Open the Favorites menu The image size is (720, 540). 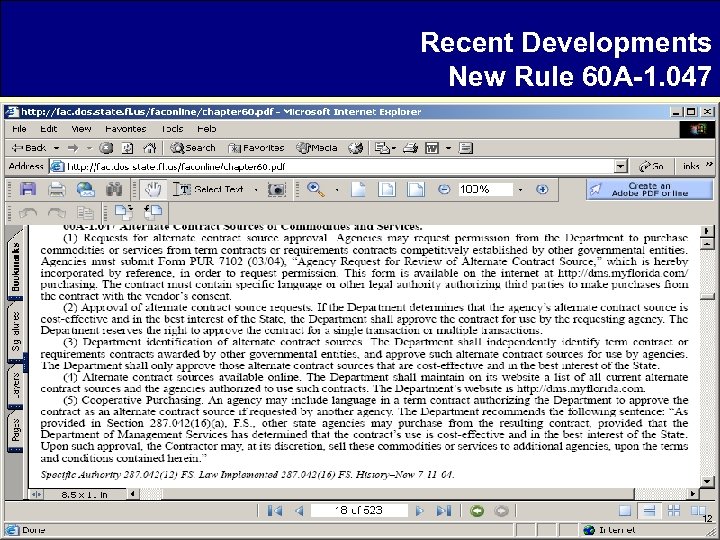click(x=125, y=129)
